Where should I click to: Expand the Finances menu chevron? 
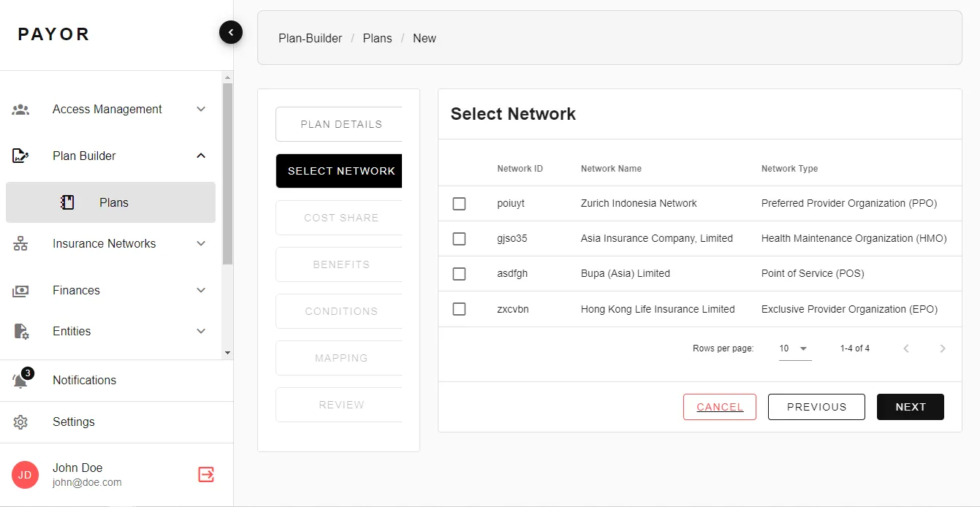[x=201, y=291]
